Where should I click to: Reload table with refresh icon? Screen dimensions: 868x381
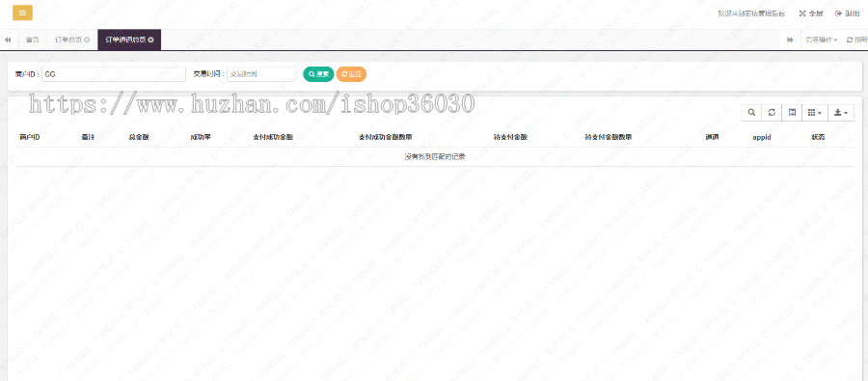point(772,113)
